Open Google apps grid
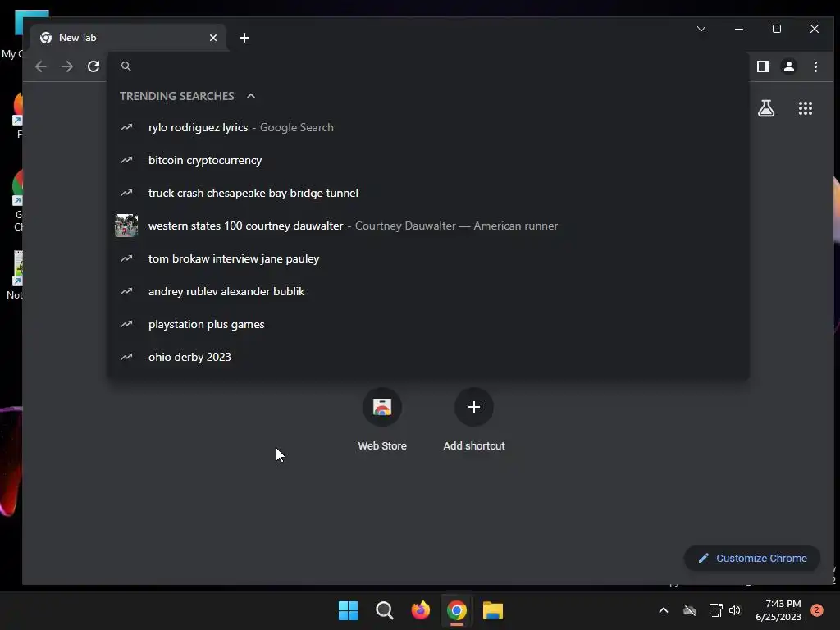The width and height of the screenshot is (840, 630). point(806,108)
